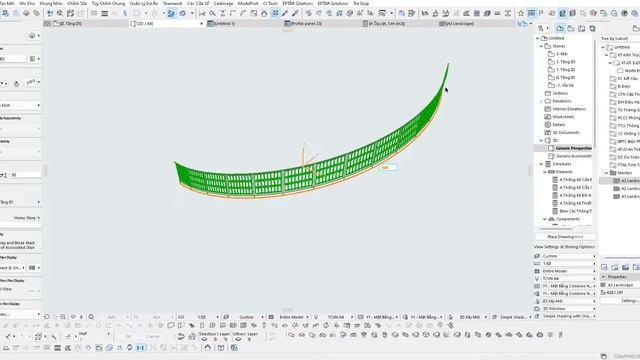Viewport: 640px width, 360px height.
Task: Open the Cadimage menu
Action: (223, 3)
